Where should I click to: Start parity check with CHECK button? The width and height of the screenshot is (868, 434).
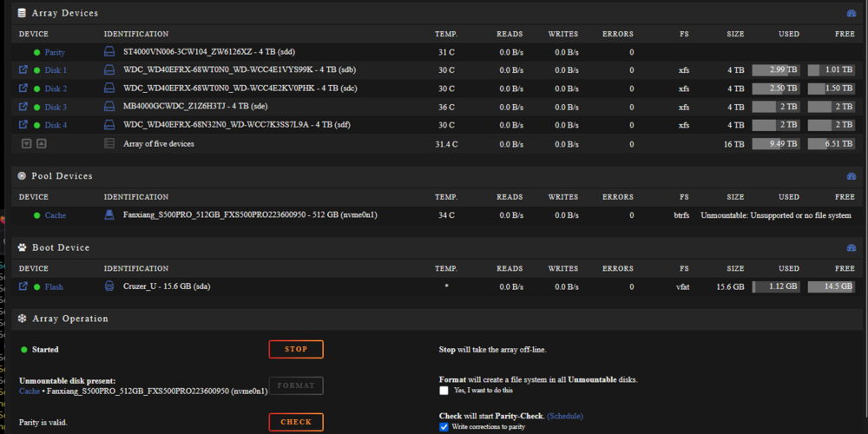[296, 422]
